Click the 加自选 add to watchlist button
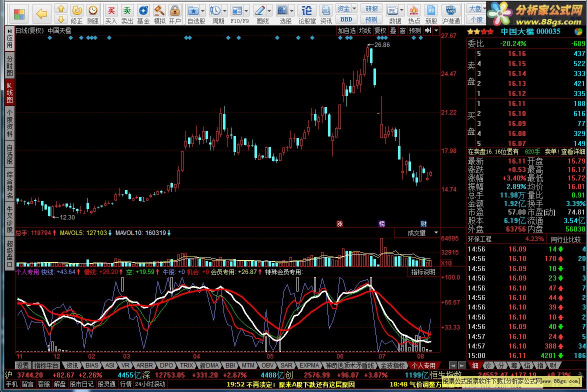Image resolution: width=587 pixels, height=392 pixels. pos(346,30)
